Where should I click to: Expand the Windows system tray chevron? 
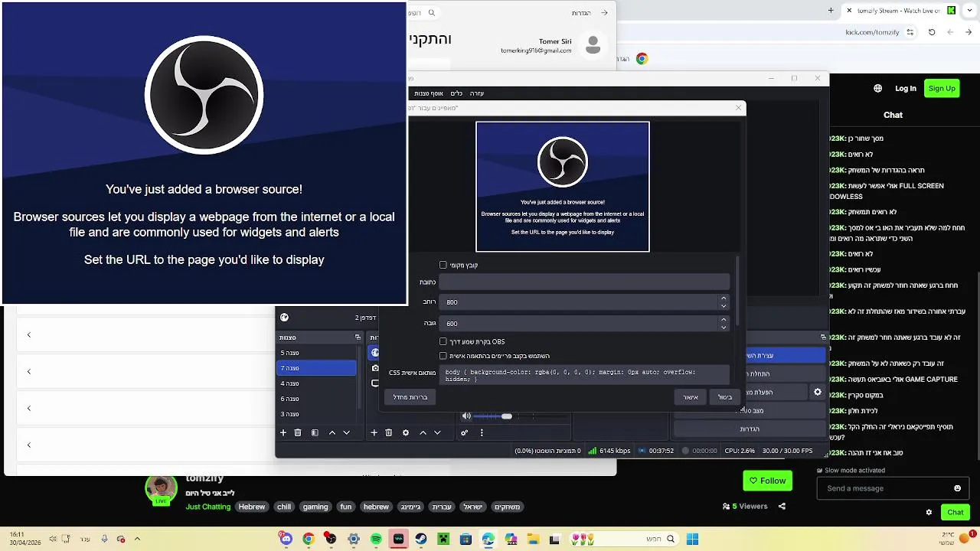(137, 540)
